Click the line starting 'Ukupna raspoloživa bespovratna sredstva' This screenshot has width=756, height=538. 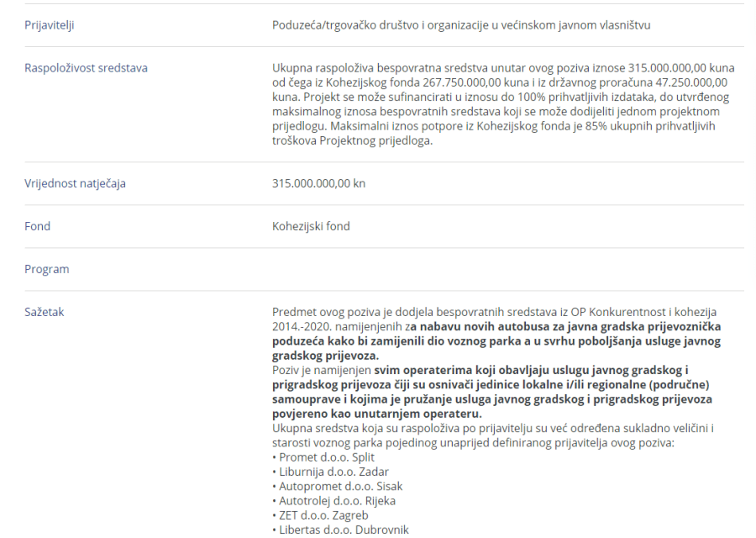[503, 68]
